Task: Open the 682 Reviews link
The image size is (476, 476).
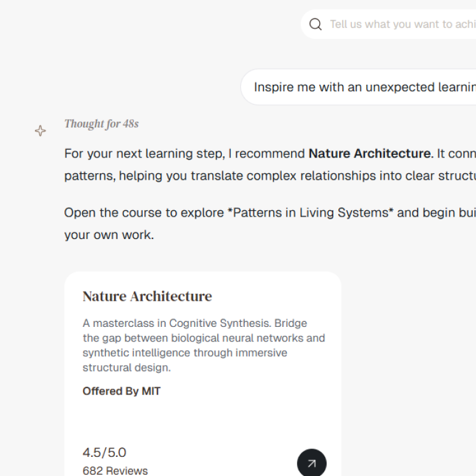Action: [115, 470]
